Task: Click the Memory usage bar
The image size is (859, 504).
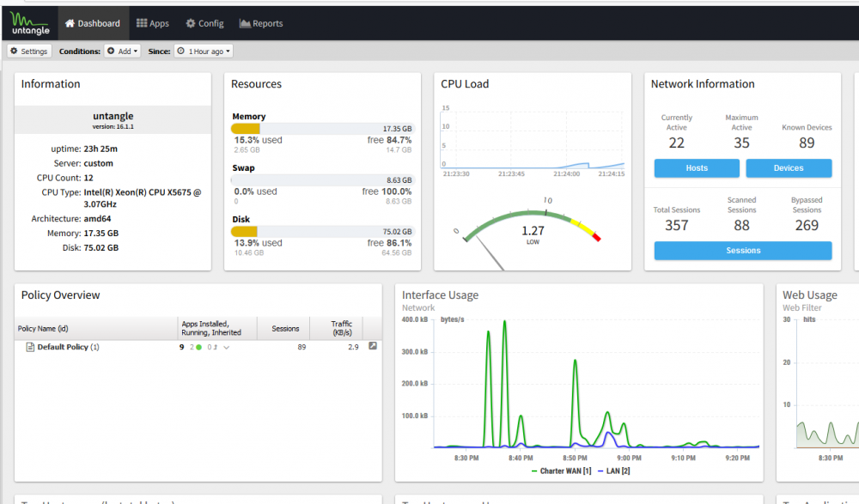Action: 323,129
